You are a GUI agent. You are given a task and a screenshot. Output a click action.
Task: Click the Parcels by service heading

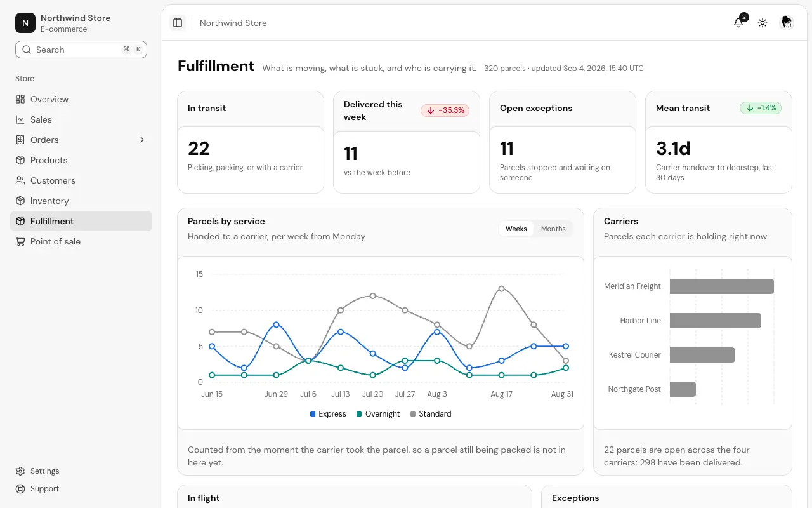226,221
